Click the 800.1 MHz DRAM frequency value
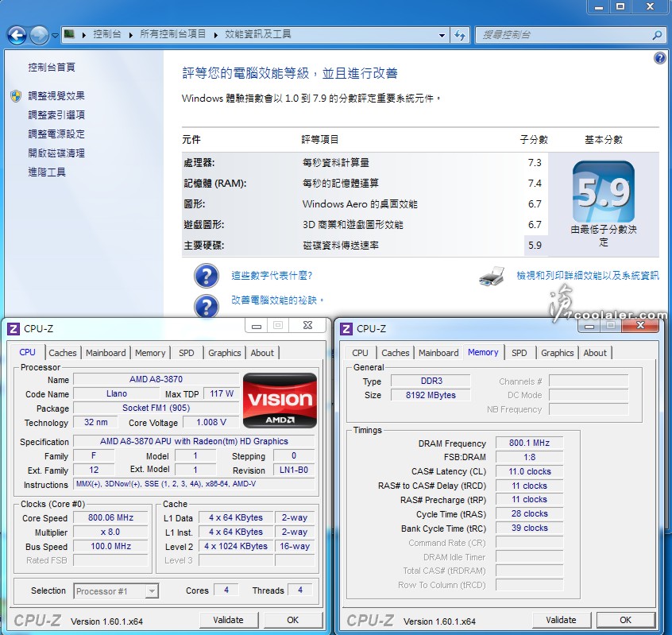 pyautogui.click(x=529, y=443)
